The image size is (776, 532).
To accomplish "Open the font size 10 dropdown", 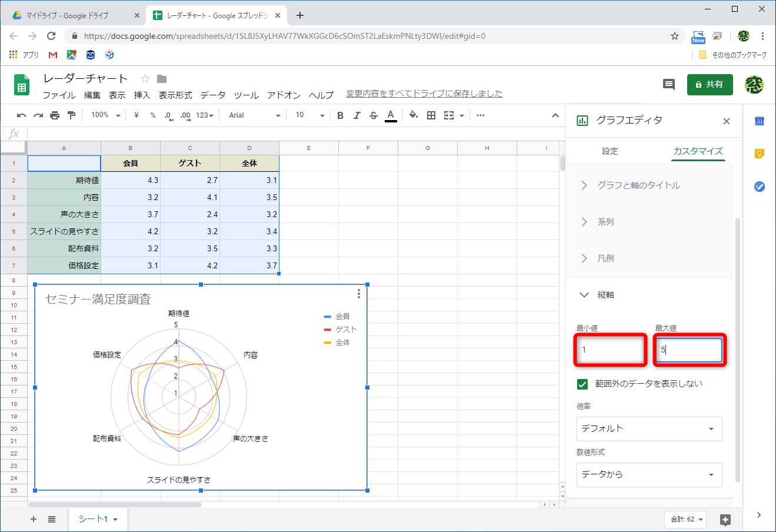I will (310, 115).
